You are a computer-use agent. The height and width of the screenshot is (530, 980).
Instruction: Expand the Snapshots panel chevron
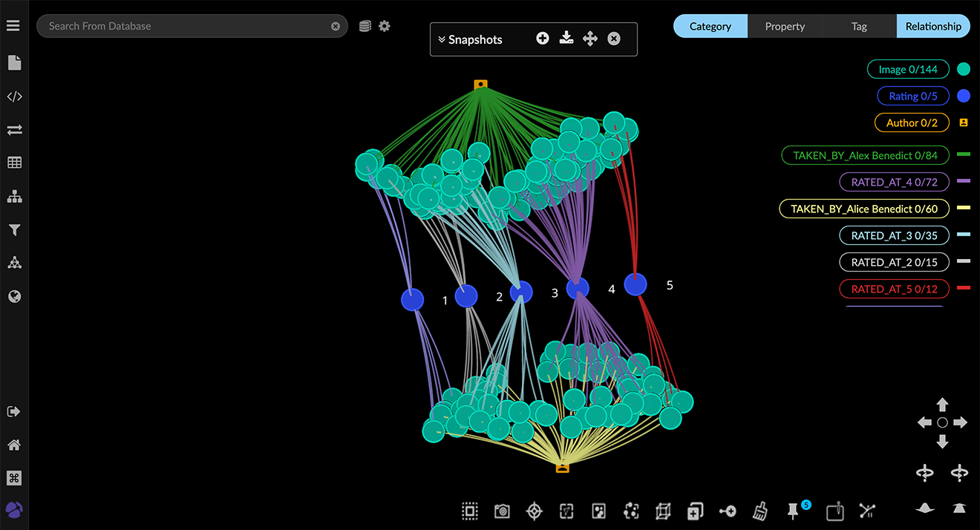pyautogui.click(x=442, y=40)
